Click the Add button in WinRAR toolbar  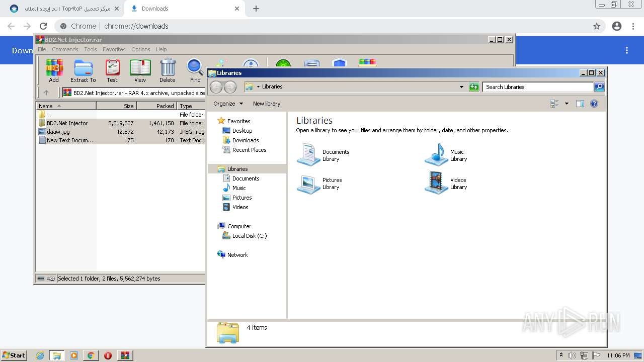(54, 70)
